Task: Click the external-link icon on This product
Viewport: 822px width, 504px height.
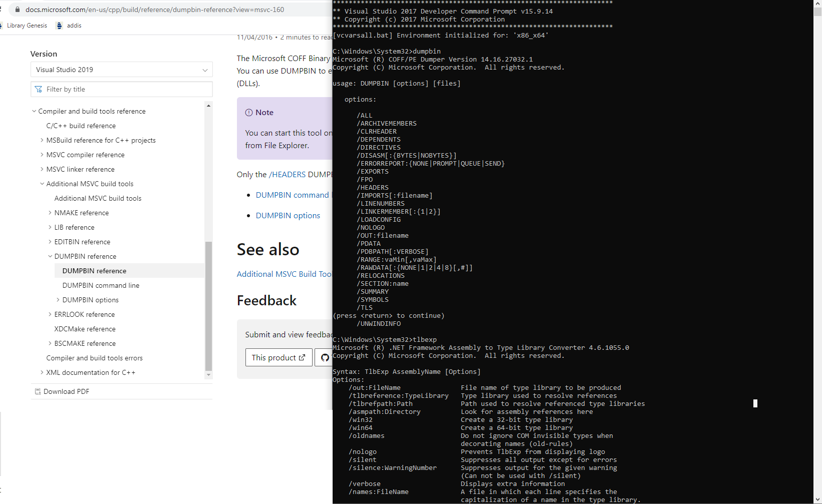Action: [x=302, y=357]
